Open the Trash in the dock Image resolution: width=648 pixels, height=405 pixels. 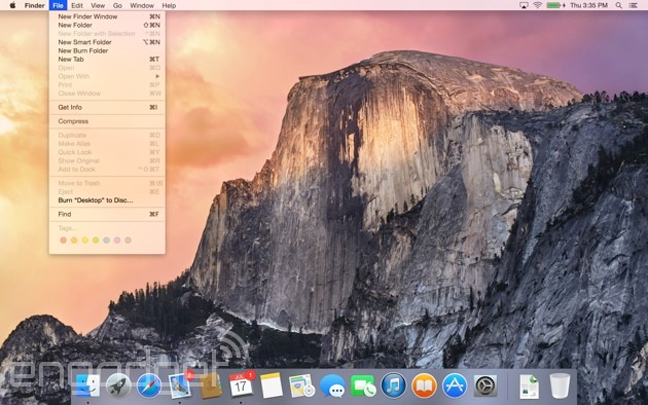(x=560, y=385)
